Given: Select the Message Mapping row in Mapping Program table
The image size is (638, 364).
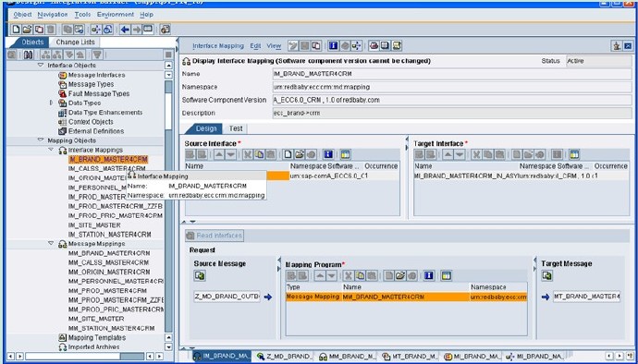Looking at the screenshot, I should (x=406, y=297).
